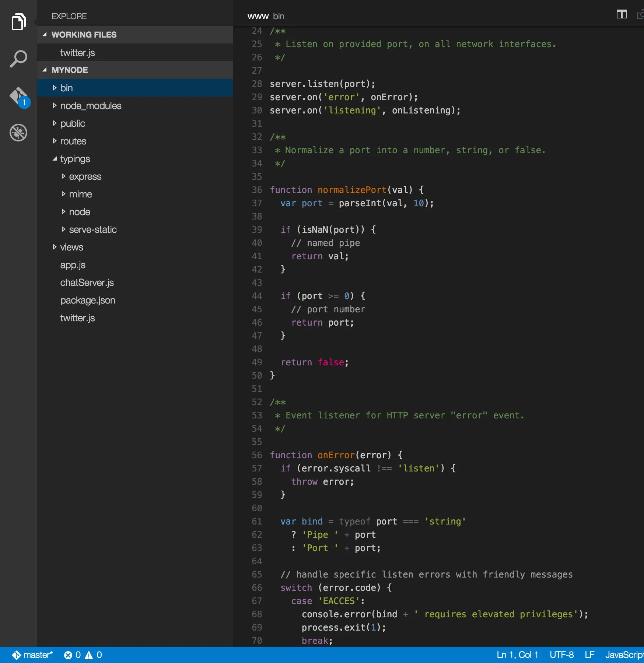Open the package.json file
644x663 pixels.
click(88, 300)
